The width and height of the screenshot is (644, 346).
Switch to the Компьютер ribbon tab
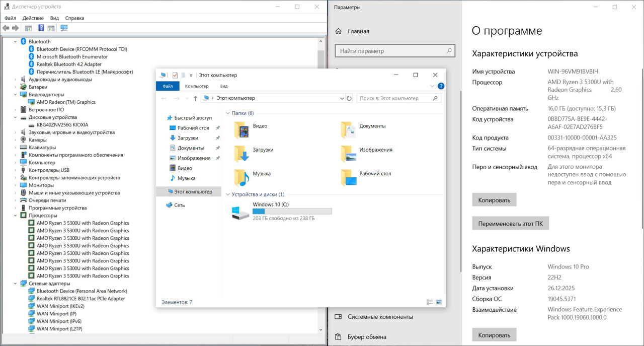[x=196, y=86]
